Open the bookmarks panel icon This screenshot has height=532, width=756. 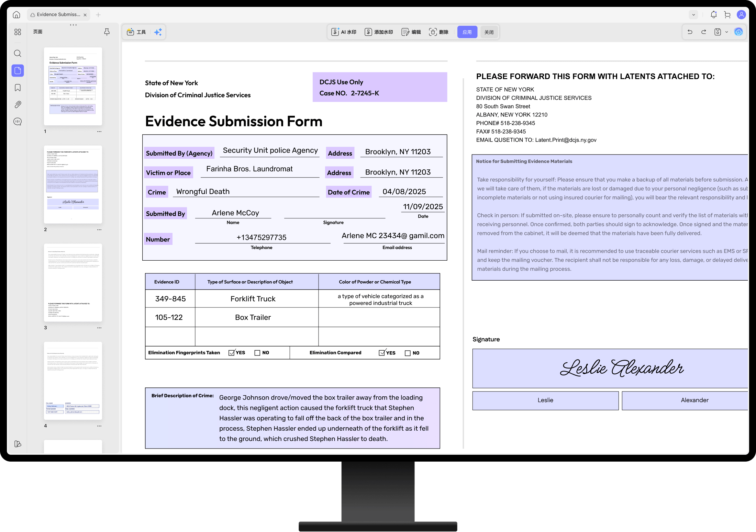click(x=18, y=88)
